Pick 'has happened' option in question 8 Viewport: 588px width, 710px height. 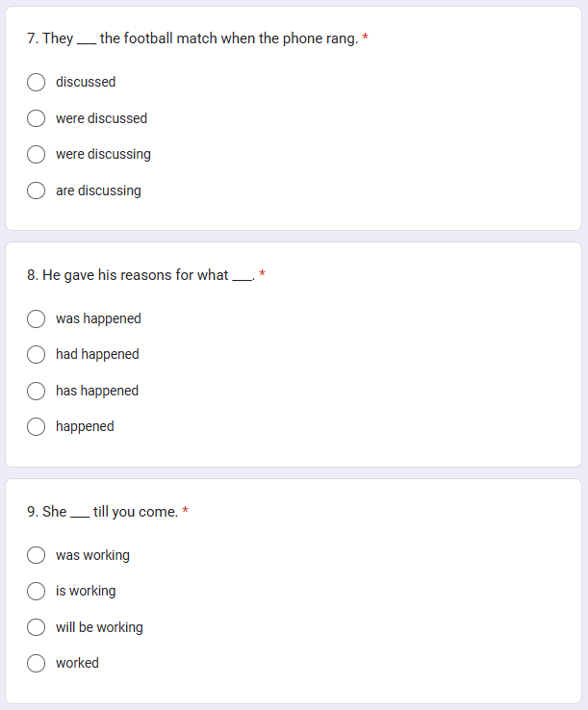(x=37, y=391)
